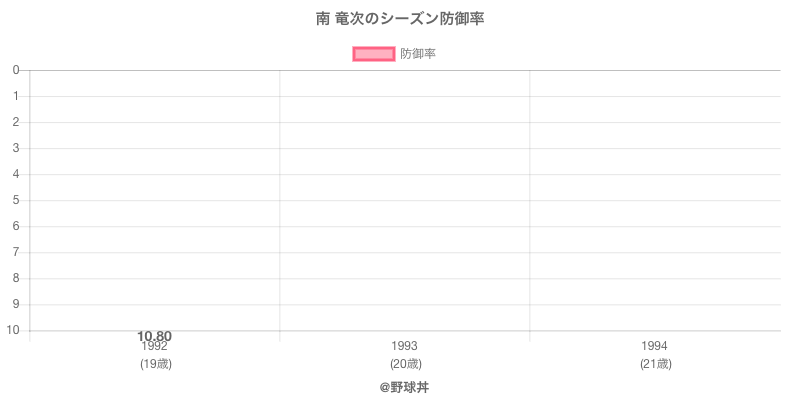
Task: Click the chart title 南 竜次のシーズン防御率
Action: 400,19
